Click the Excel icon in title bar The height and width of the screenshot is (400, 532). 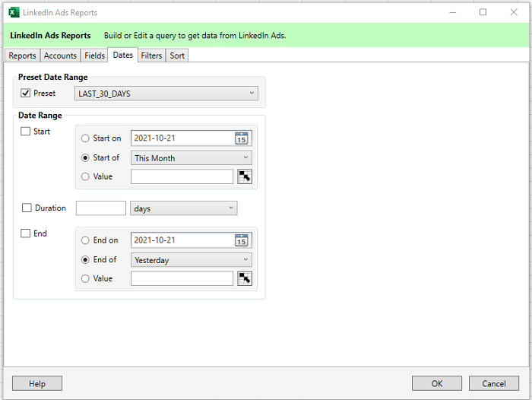14,13
